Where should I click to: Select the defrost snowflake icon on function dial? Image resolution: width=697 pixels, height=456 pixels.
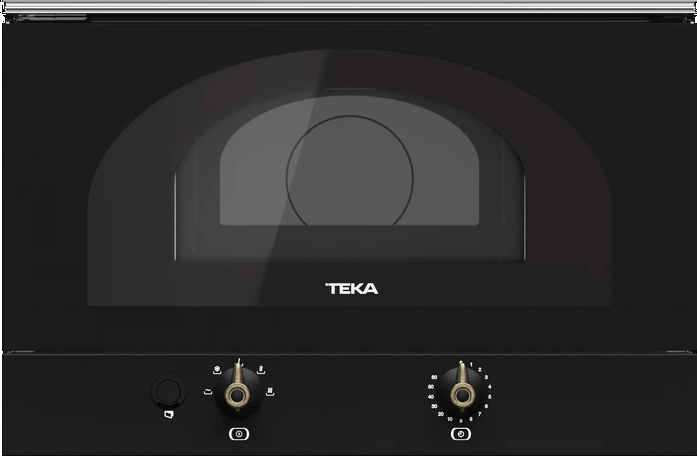(x=218, y=370)
